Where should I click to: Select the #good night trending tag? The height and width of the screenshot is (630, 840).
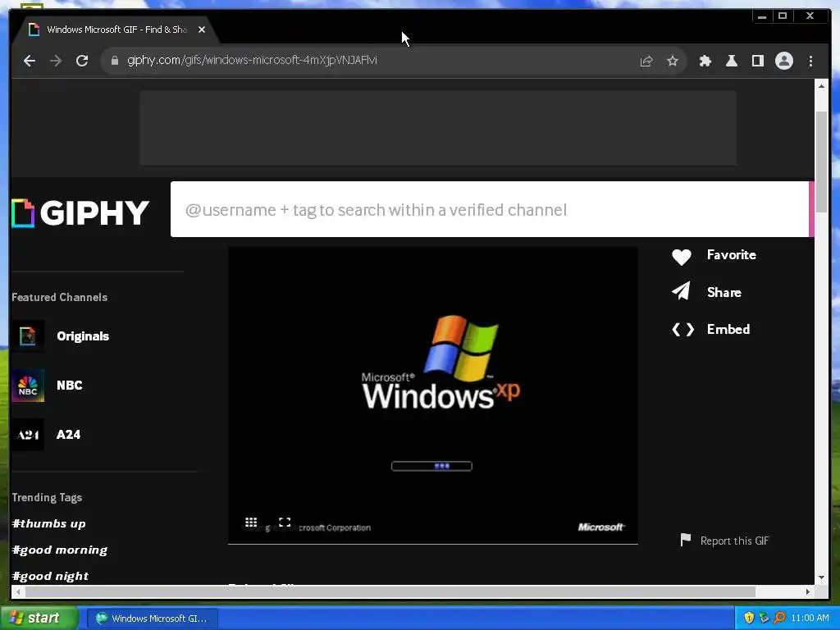(x=50, y=576)
